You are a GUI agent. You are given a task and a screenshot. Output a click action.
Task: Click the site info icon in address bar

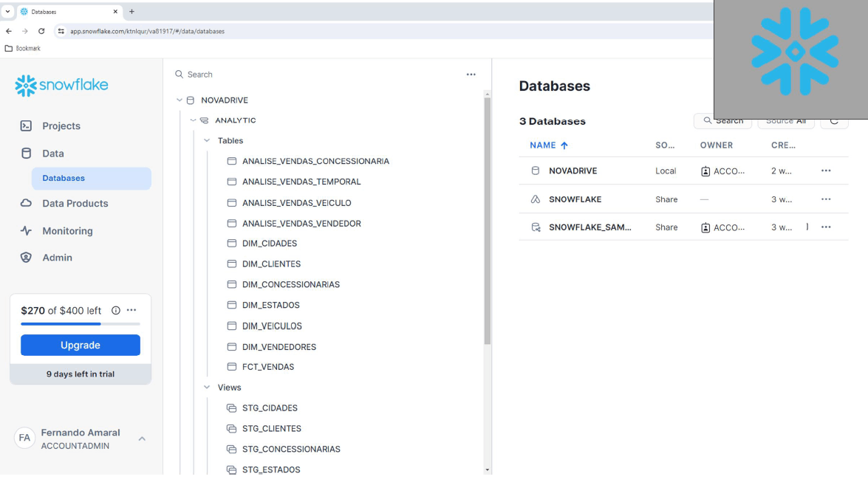pos(61,31)
